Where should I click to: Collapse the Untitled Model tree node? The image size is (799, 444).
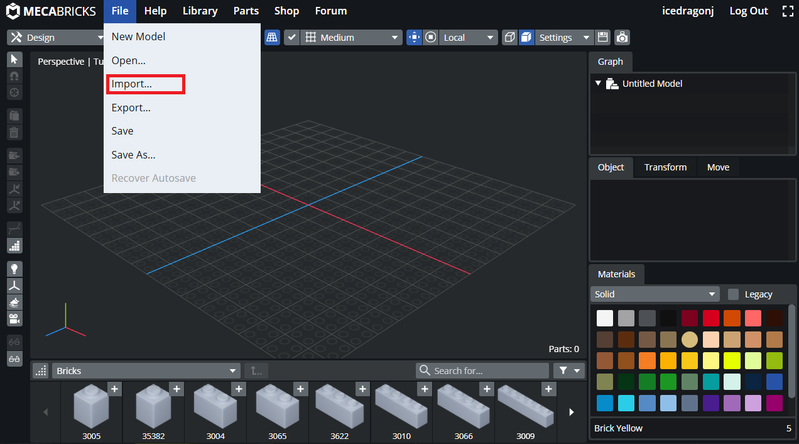[x=598, y=83]
